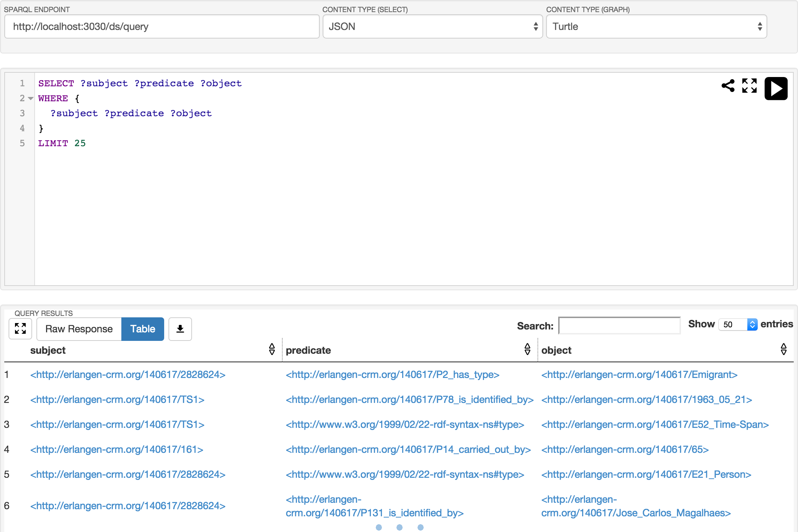Open Content Type (Graph) Turtle dropdown
Screen dimensions: 798x532
[656, 26]
